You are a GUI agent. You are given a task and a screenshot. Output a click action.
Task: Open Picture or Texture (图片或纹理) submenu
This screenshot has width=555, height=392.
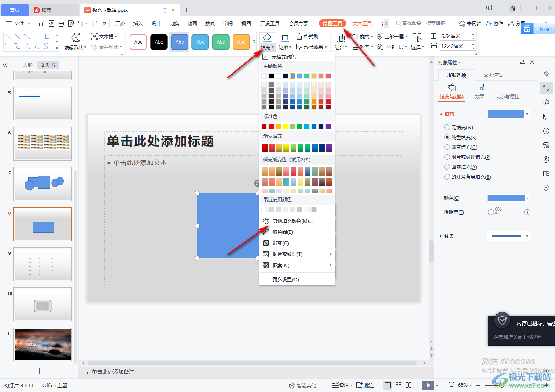(297, 254)
